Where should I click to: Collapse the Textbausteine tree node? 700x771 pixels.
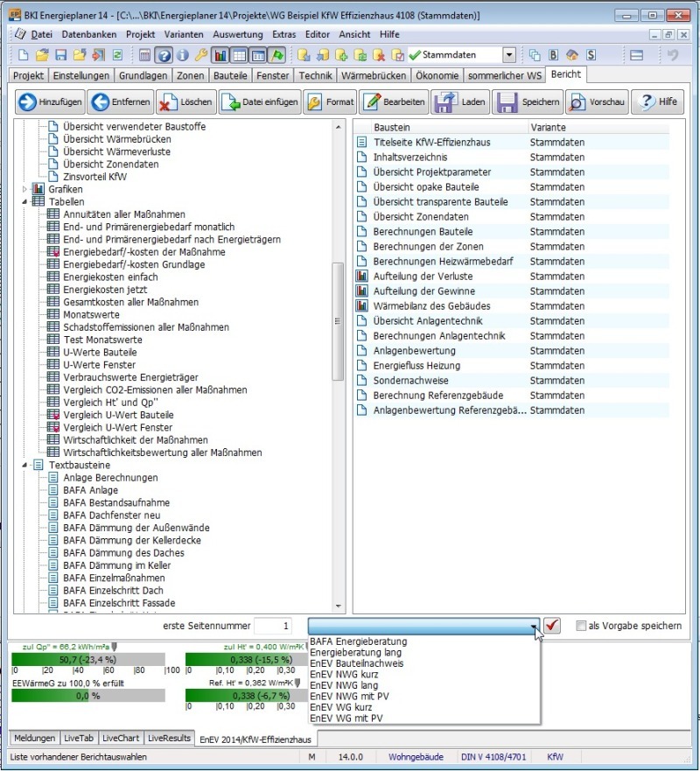[x=24, y=466]
